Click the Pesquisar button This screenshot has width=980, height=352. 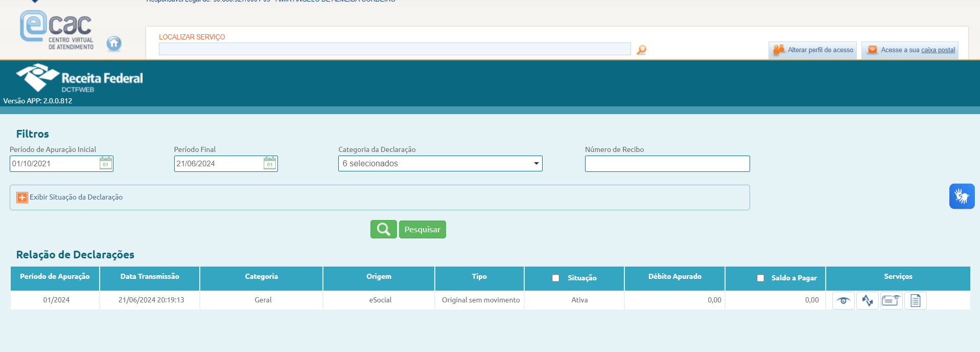pos(422,229)
